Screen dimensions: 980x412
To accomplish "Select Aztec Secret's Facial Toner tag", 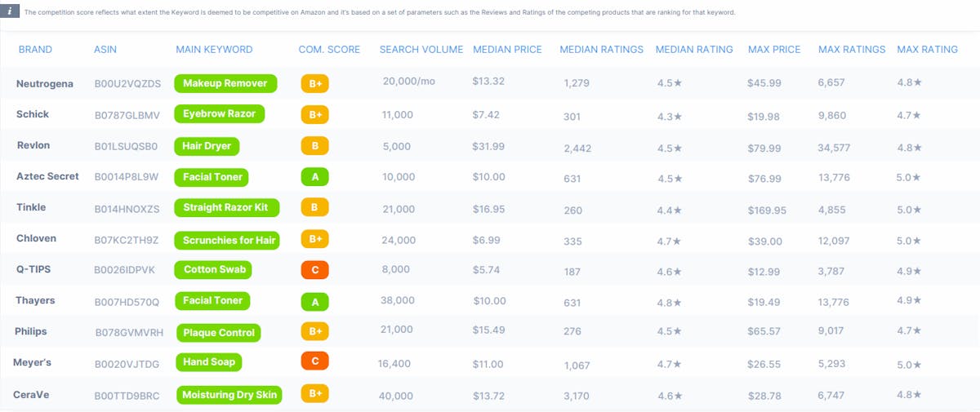I will pos(212,177).
